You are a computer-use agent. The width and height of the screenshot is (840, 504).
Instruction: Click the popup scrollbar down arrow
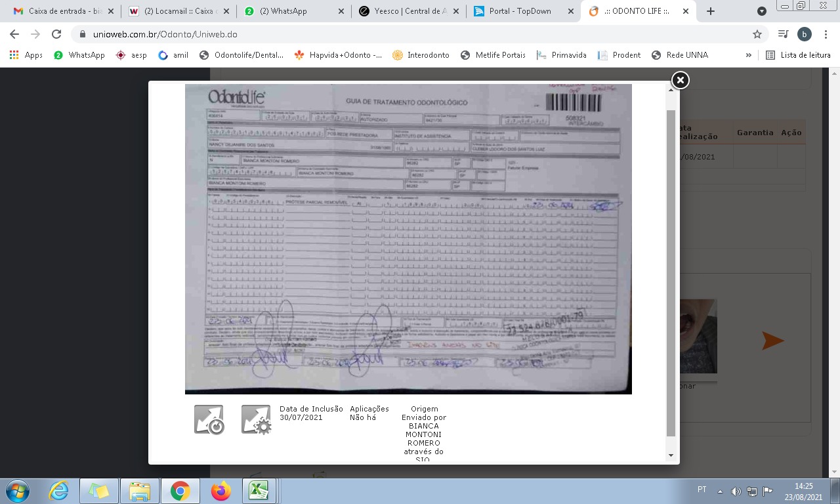tap(671, 455)
